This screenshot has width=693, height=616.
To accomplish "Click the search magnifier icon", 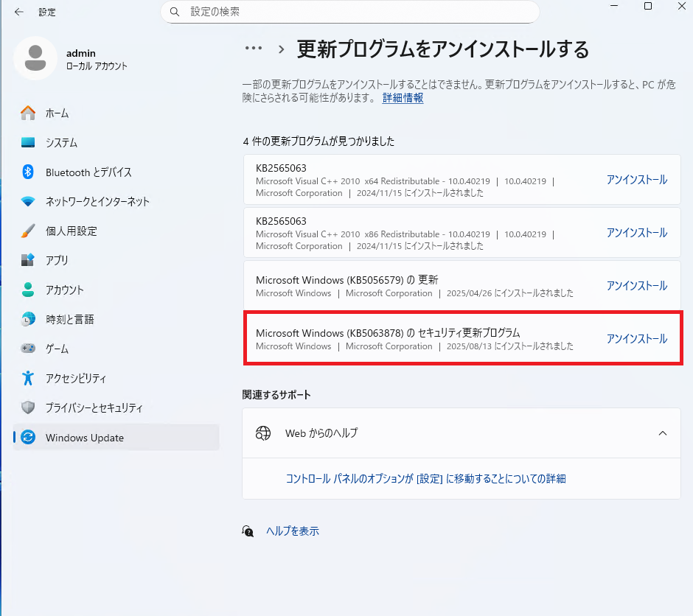I will click(x=175, y=12).
